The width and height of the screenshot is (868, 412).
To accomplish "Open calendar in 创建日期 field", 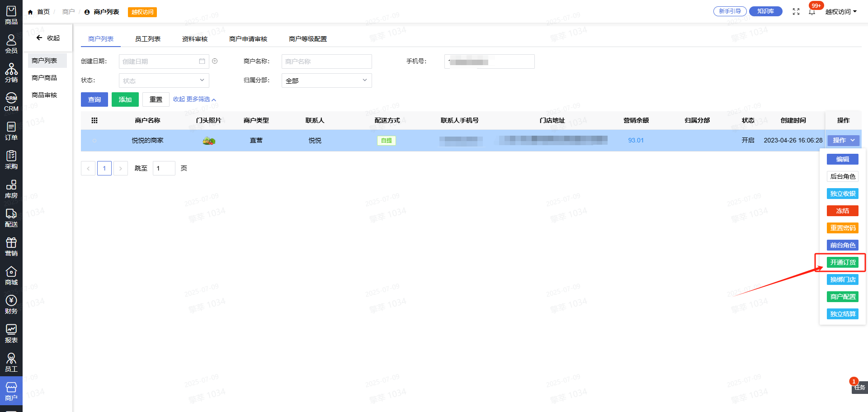I will point(202,62).
